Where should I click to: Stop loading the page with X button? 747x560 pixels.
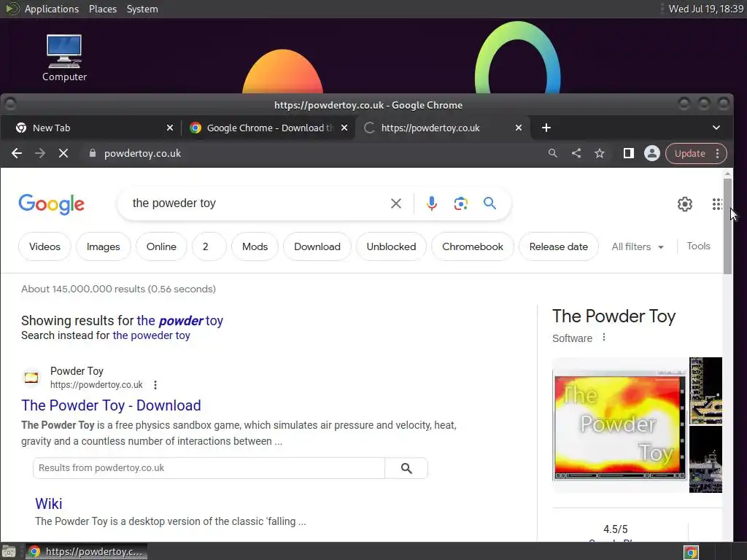(x=63, y=153)
